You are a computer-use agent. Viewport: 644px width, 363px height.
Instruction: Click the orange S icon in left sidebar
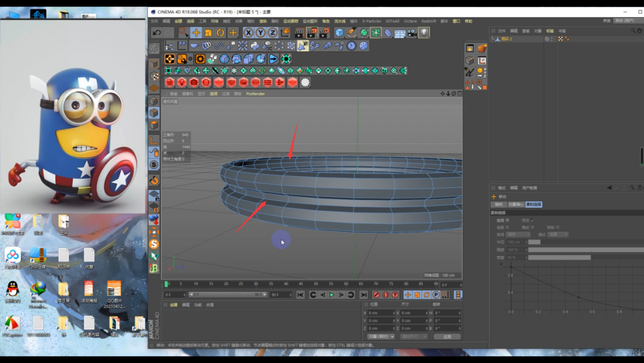[154, 244]
